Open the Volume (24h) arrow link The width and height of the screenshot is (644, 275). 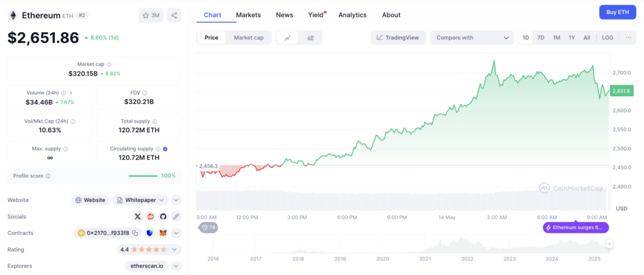pos(70,93)
